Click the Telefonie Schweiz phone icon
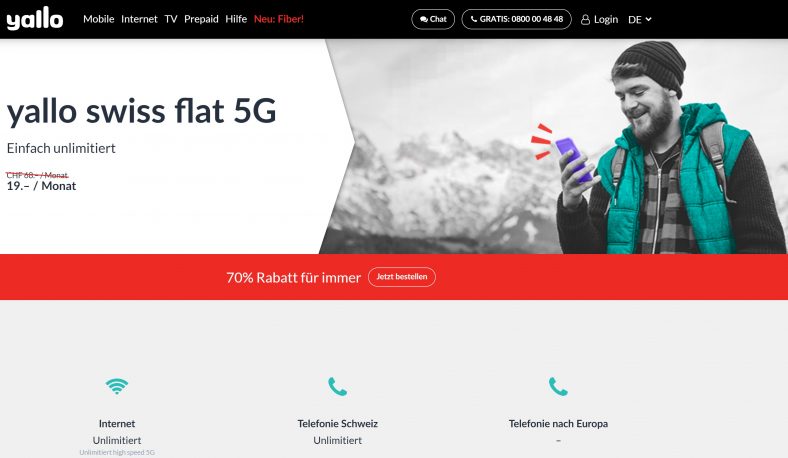 pyautogui.click(x=337, y=387)
